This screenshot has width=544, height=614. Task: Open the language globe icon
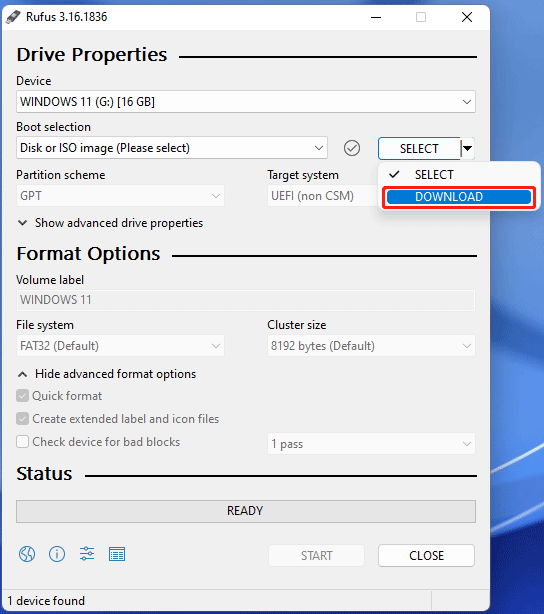point(27,554)
